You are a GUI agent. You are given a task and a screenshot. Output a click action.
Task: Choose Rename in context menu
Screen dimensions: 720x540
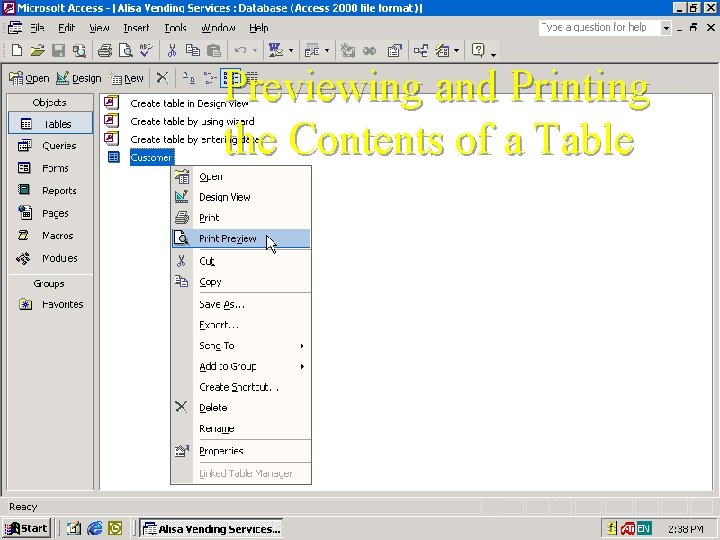tap(241, 428)
